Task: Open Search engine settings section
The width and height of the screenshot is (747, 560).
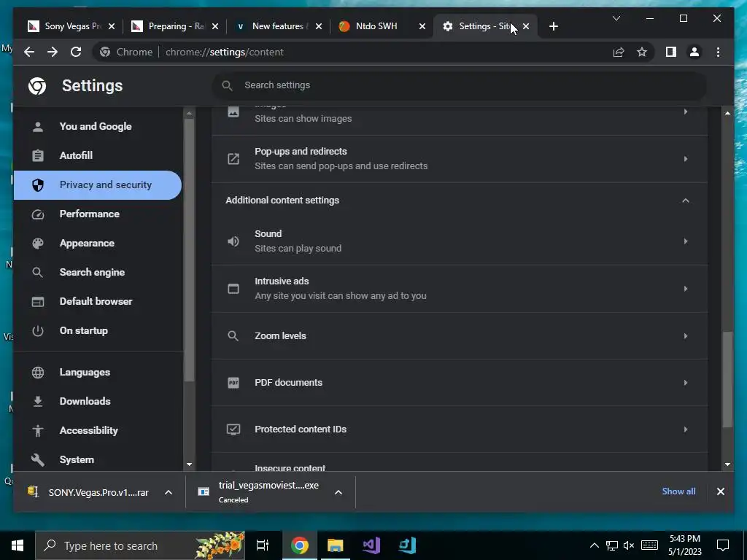Action: (x=98, y=273)
